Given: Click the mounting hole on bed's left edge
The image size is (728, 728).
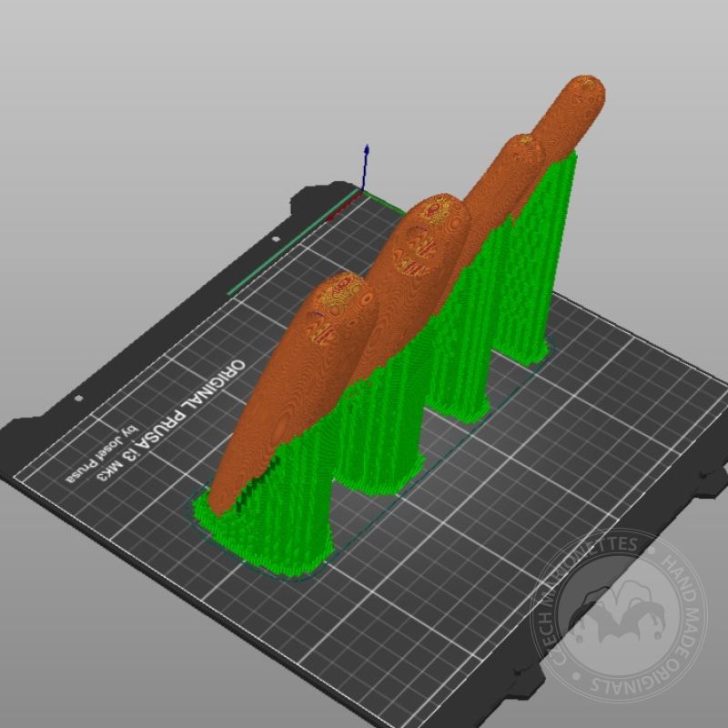Looking at the screenshot, I should 77,399.
